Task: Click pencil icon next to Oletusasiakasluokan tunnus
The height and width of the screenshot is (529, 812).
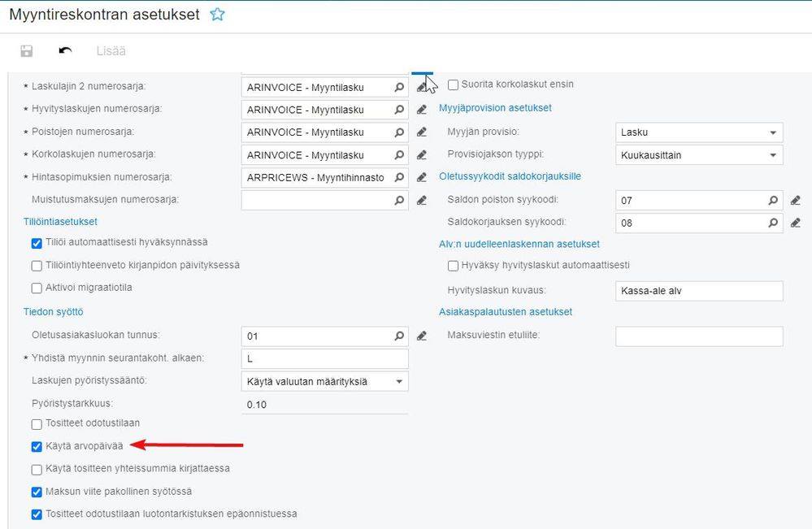Action: click(421, 336)
